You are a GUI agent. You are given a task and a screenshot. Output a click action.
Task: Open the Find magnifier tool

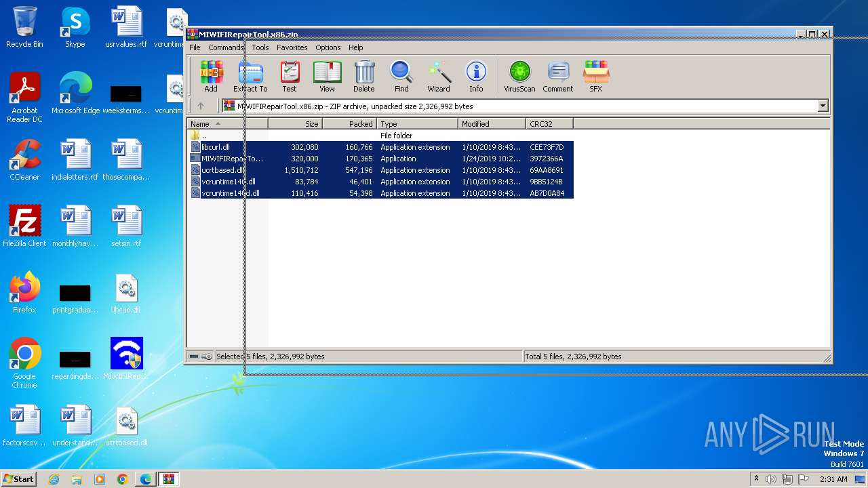coord(401,76)
